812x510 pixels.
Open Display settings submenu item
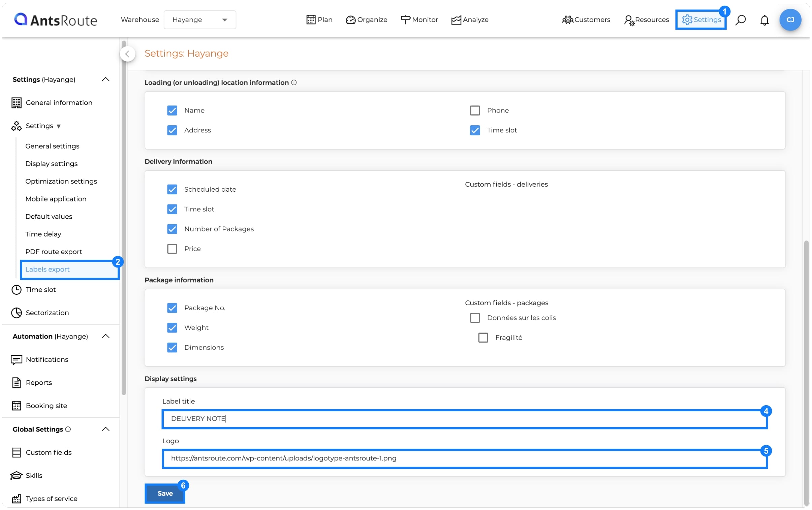click(51, 163)
